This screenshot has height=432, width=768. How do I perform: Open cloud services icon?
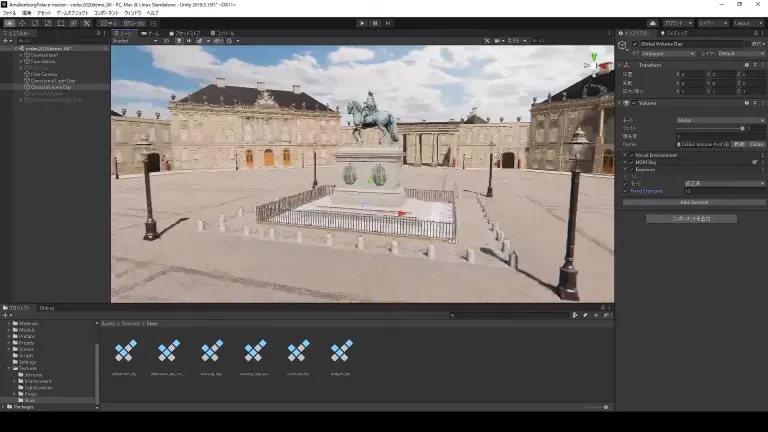point(652,23)
